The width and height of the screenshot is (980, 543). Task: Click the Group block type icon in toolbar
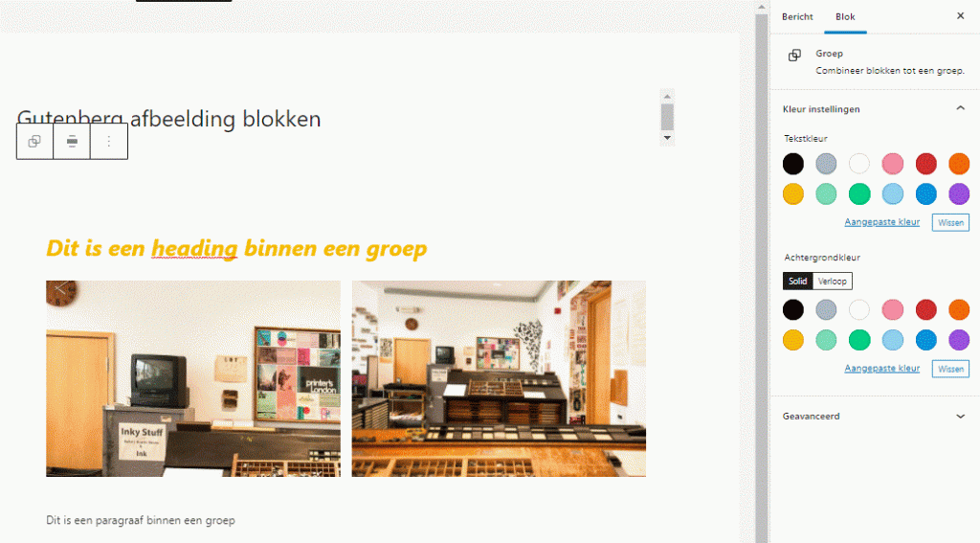(x=34, y=142)
